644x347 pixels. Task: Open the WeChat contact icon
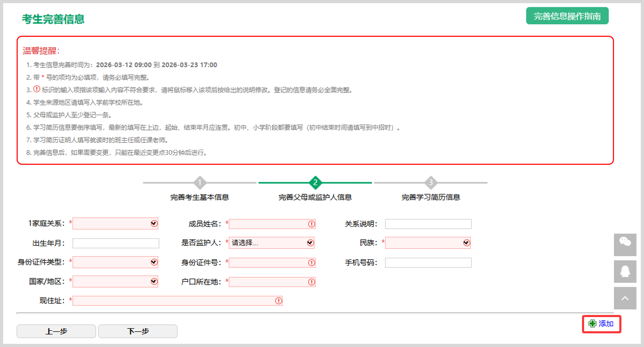coord(625,245)
